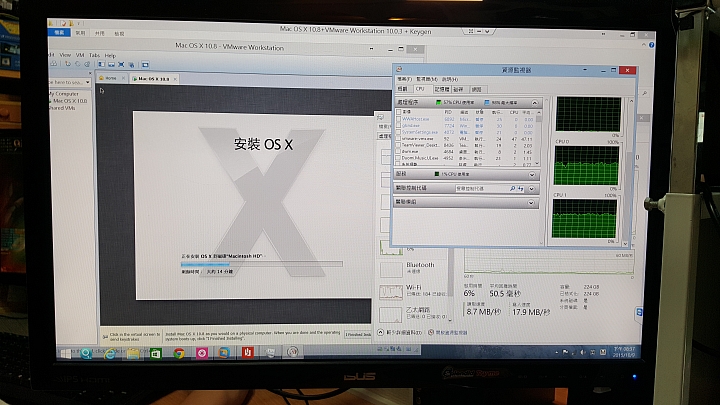Expand the Associated Handles section
The image size is (720, 405).
[532, 188]
